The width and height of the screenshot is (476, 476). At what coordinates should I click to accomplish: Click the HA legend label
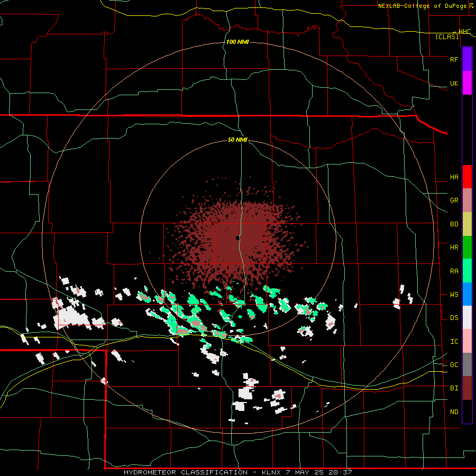pyautogui.click(x=454, y=177)
